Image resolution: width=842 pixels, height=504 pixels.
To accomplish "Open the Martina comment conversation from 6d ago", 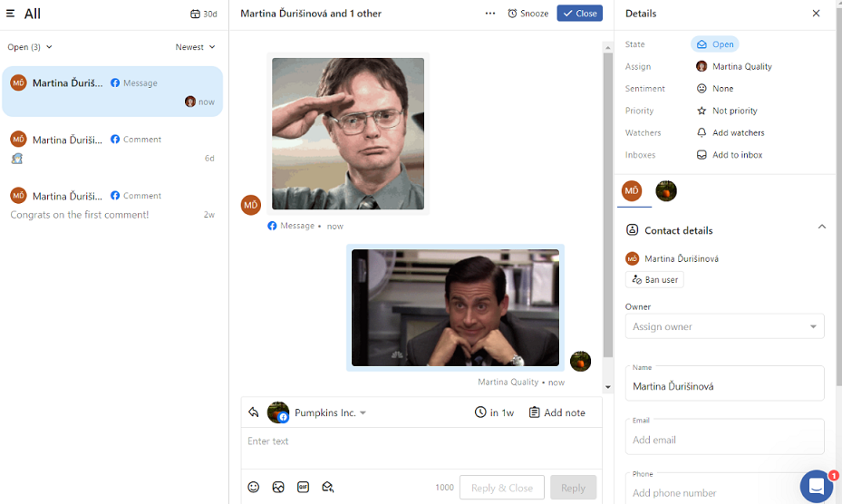I will click(x=112, y=149).
